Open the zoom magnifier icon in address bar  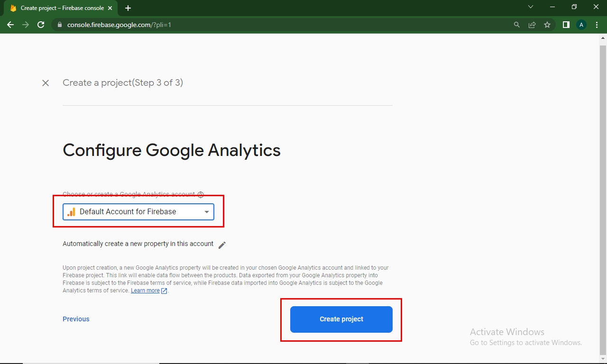click(517, 25)
